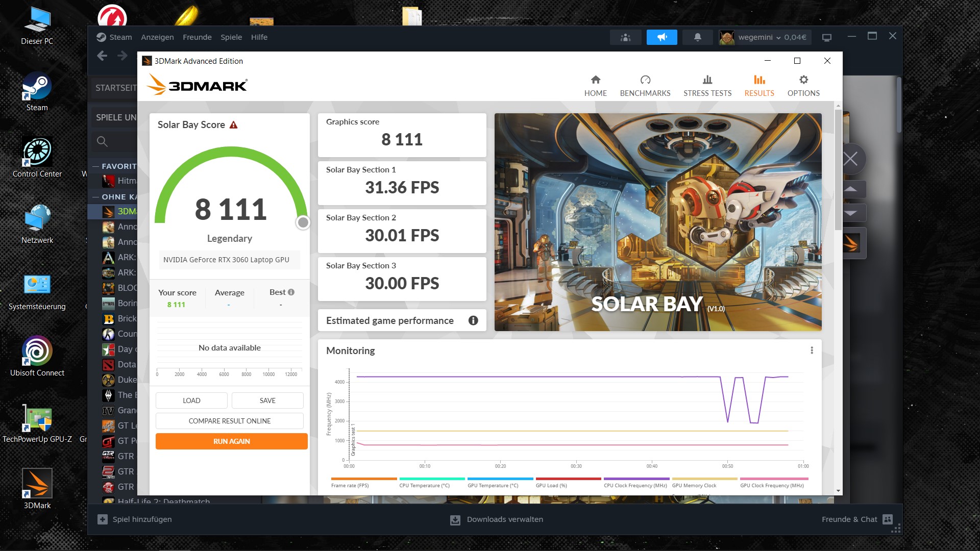Screen dimensions: 980x551
Task: Open the Spiele menu in Steam
Action: point(231,37)
